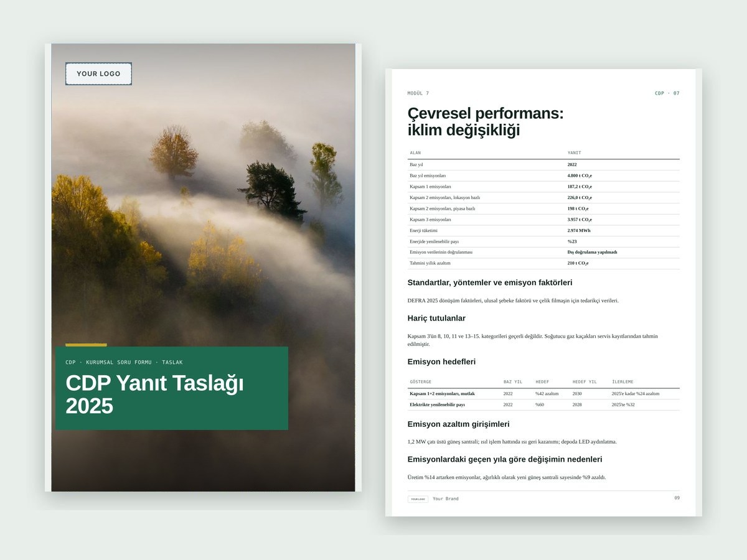Click 'Emisyon verilerinin doğrulanması' row label
Viewport: 747px width, 560px height.
tap(441, 253)
